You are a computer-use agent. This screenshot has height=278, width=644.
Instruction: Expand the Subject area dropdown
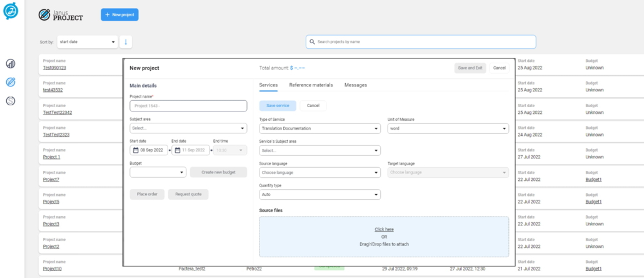(x=188, y=128)
